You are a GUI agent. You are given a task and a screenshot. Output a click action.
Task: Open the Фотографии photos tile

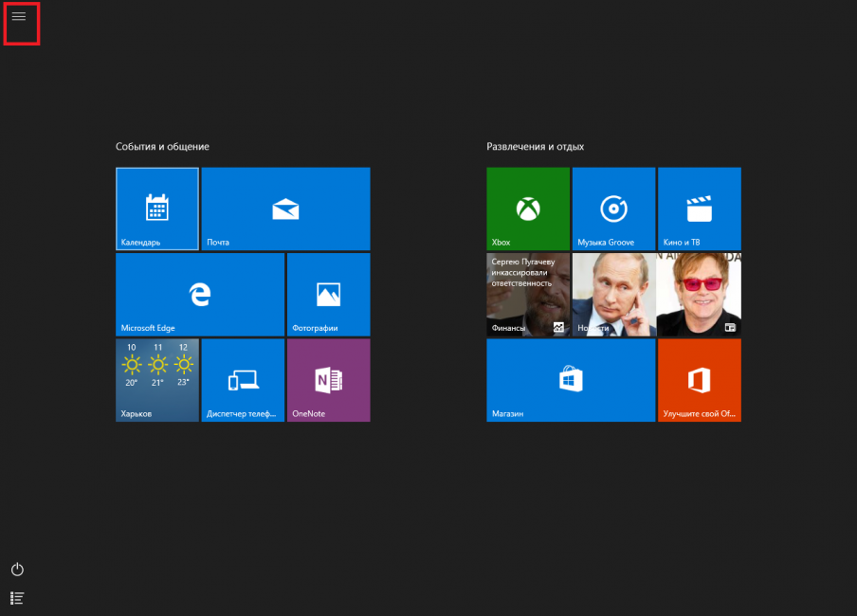tap(328, 295)
